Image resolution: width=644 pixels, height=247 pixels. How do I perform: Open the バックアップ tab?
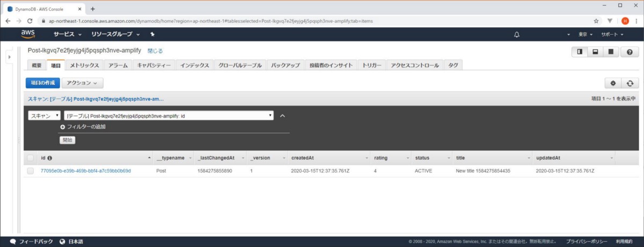286,66
